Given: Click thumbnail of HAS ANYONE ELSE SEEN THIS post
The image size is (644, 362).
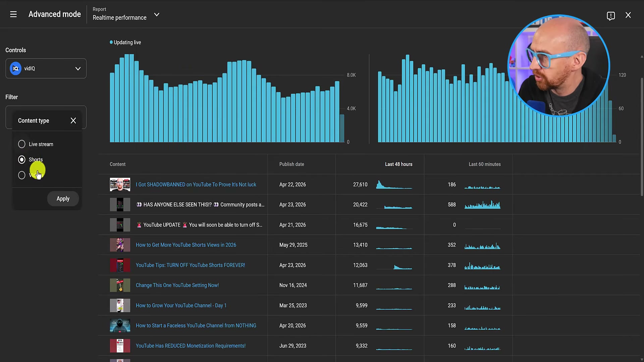Looking at the screenshot, I should (120, 204).
